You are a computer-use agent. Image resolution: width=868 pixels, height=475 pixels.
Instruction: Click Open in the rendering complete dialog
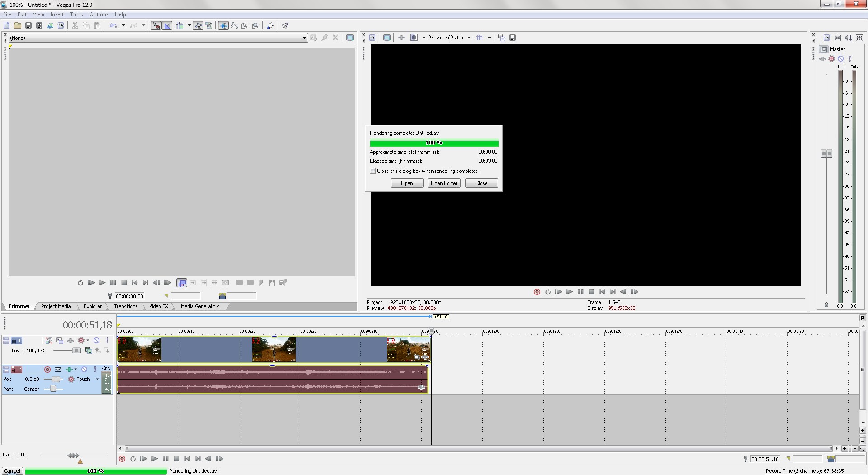click(x=407, y=183)
